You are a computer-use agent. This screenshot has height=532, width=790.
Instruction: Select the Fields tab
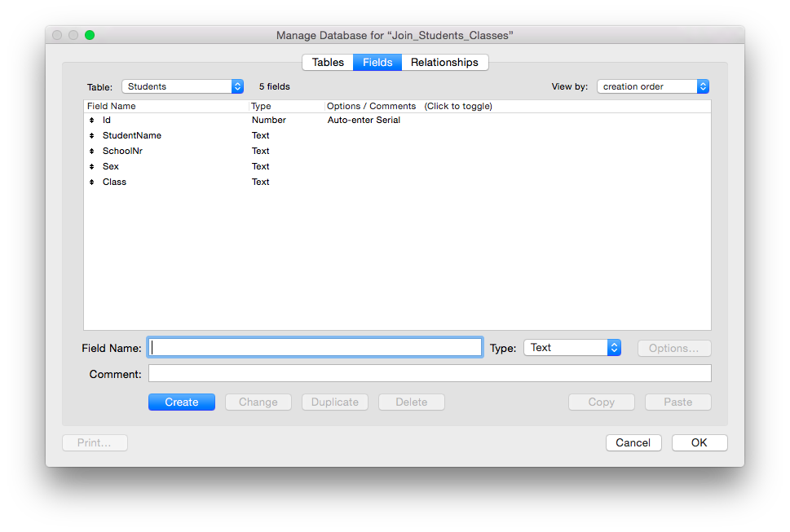click(x=377, y=63)
